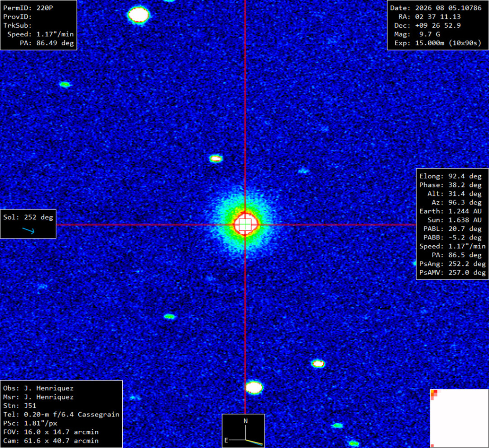Click the 'Msr: J. Henriquez' measurer line
Screen dimensions: 489x448
tap(38, 397)
